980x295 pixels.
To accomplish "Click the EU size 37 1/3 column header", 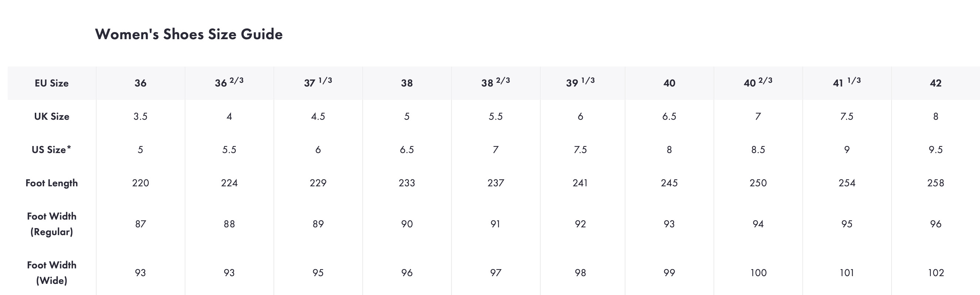I will click(x=318, y=83).
